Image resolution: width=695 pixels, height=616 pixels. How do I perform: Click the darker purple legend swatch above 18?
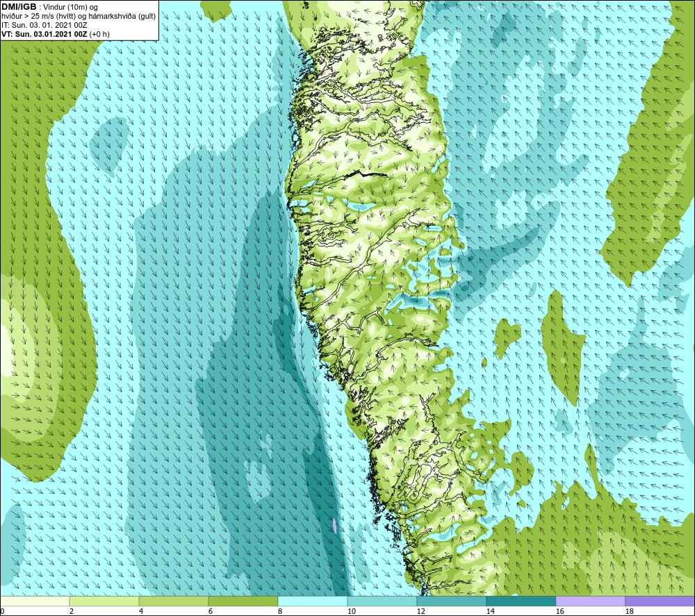tap(660, 601)
